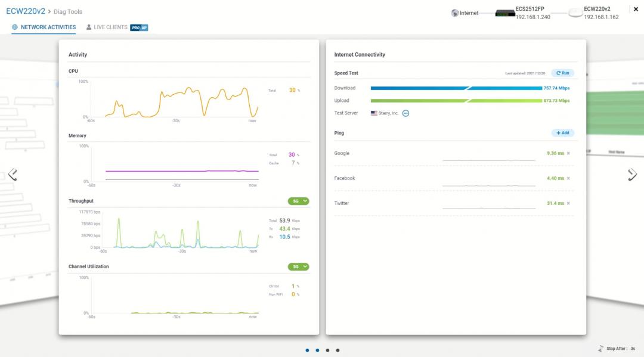The width and height of the screenshot is (644, 357).
Task: Click the person icon on Live Clients
Action: coord(89,27)
